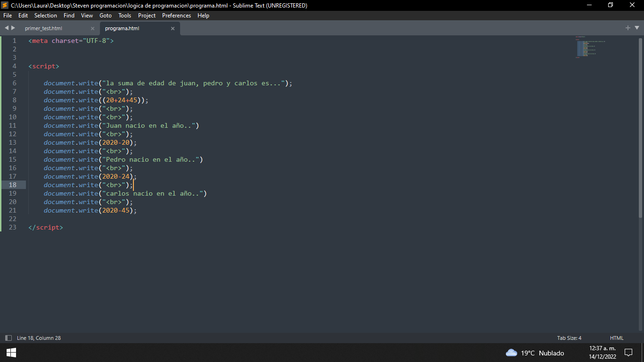Screen dimensions: 644x362
Task: Change the HTML syntax selector
Action: pyautogui.click(x=617, y=338)
